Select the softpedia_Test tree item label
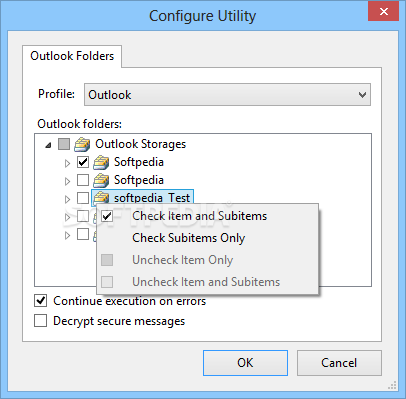The width and height of the screenshot is (406, 399). pos(152,198)
